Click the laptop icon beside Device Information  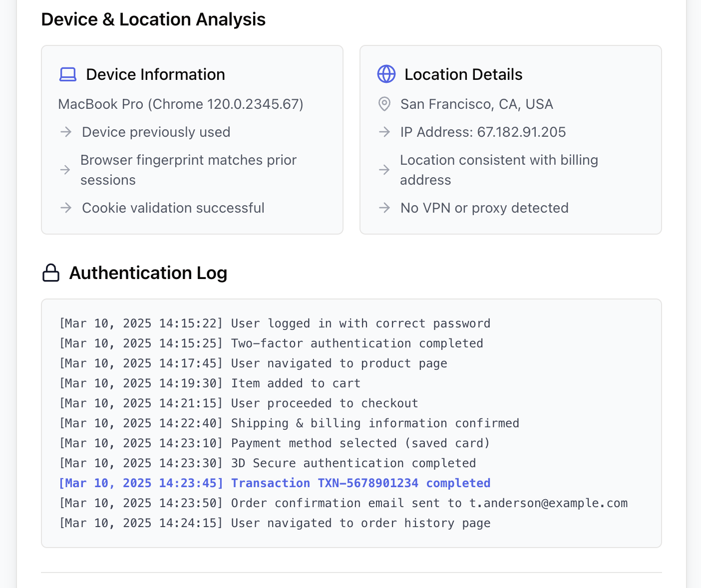(x=68, y=74)
